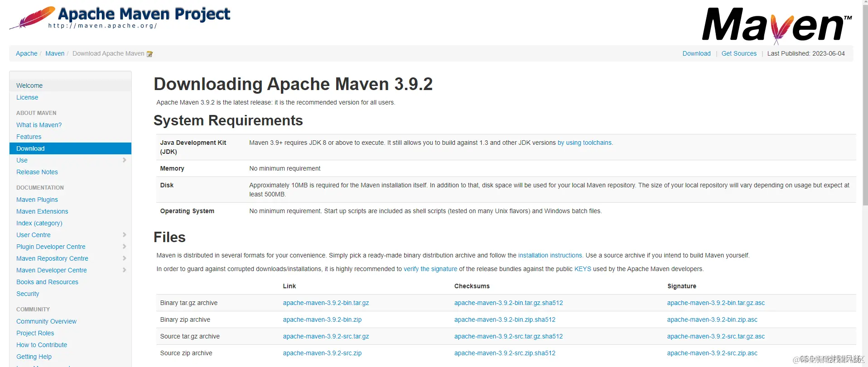Click the 'Checksums' column header
Screen dimensions: 868x367
(x=472, y=286)
